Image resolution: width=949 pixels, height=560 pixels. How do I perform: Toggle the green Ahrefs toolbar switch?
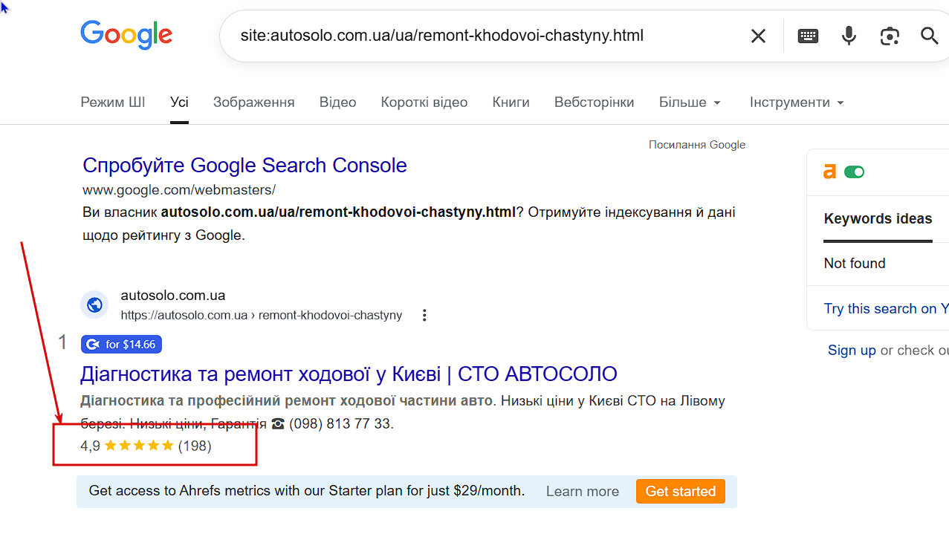point(855,172)
